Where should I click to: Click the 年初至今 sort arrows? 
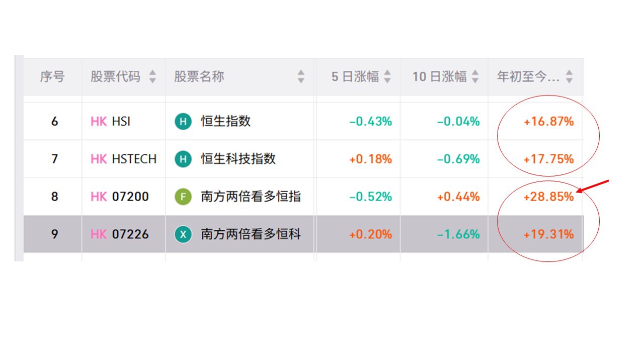click(569, 77)
